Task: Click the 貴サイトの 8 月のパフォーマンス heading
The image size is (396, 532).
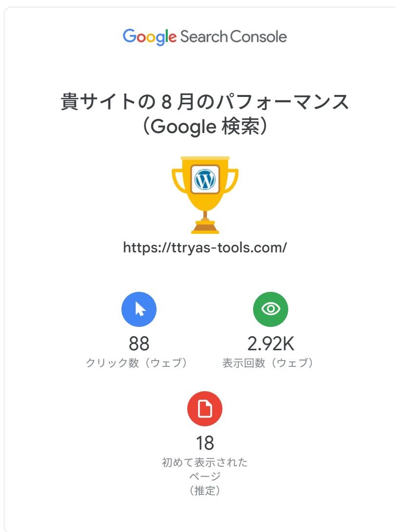Action: click(x=205, y=102)
